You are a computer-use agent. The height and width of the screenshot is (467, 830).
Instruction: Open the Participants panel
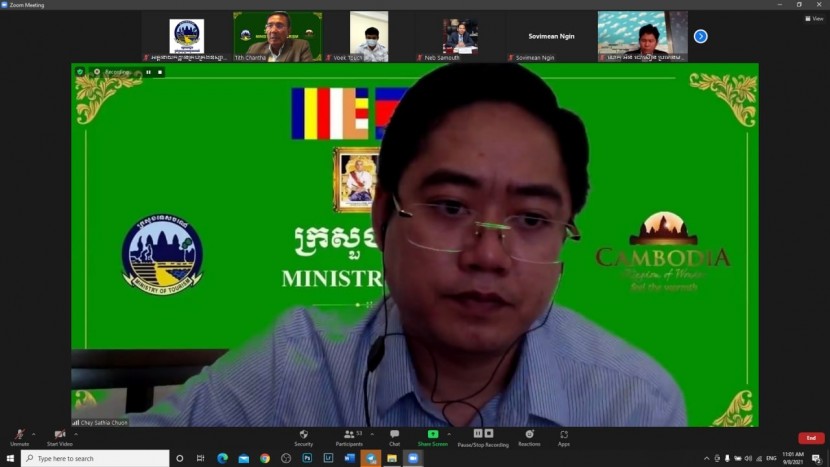(x=349, y=436)
